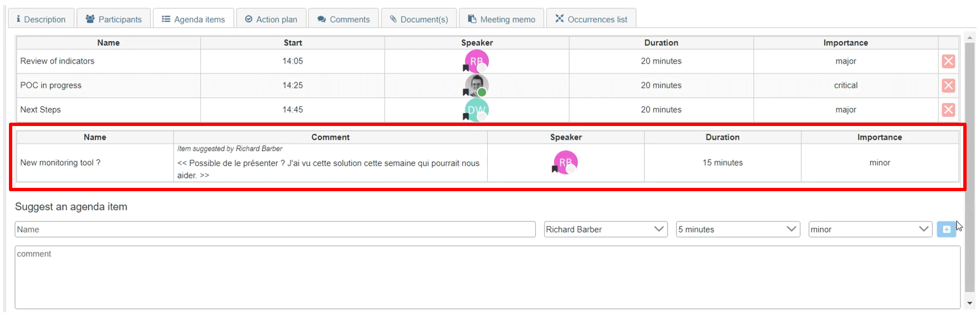Switch to the Document(s) tab
Viewport: 980px width, 315px height.
(x=419, y=19)
